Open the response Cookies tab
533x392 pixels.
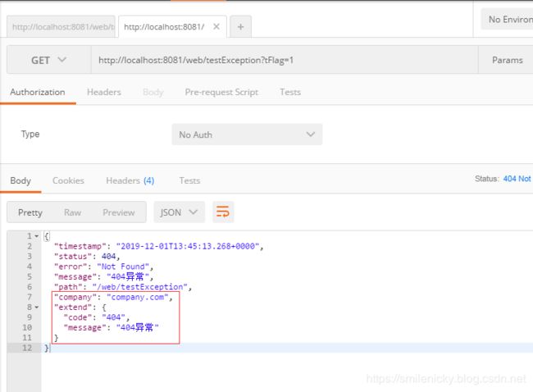pyautogui.click(x=68, y=180)
